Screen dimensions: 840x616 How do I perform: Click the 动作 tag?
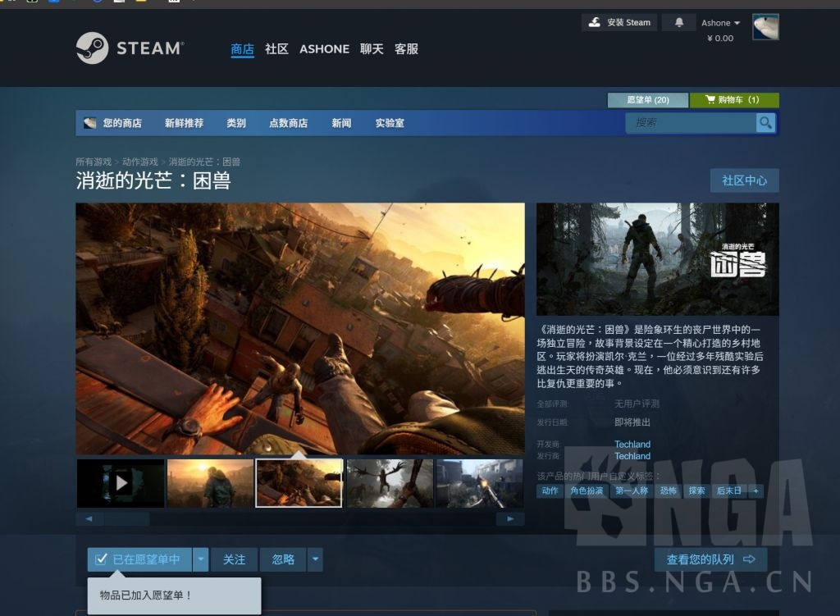(550, 491)
